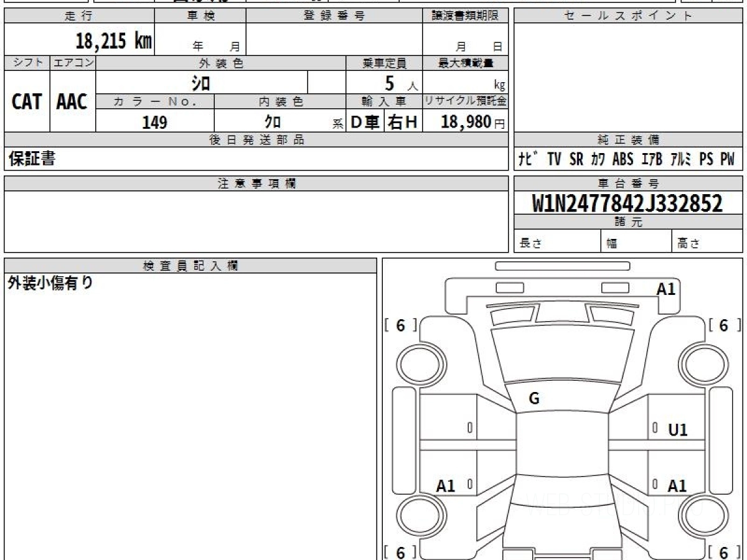Image resolution: width=747 pixels, height=560 pixels.
Task: Click the CAT shift value
Action: (27, 101)
